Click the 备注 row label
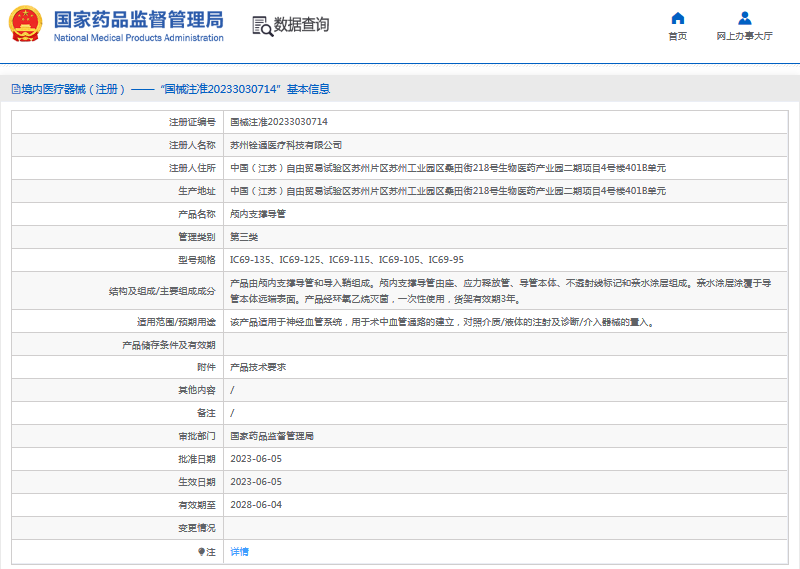This screenshot has width=800, height=569. [206, 413]
